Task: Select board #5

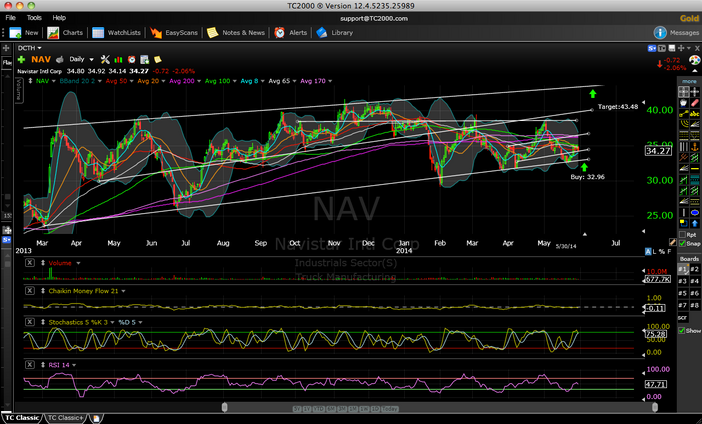Action: (x=683, y=293)
